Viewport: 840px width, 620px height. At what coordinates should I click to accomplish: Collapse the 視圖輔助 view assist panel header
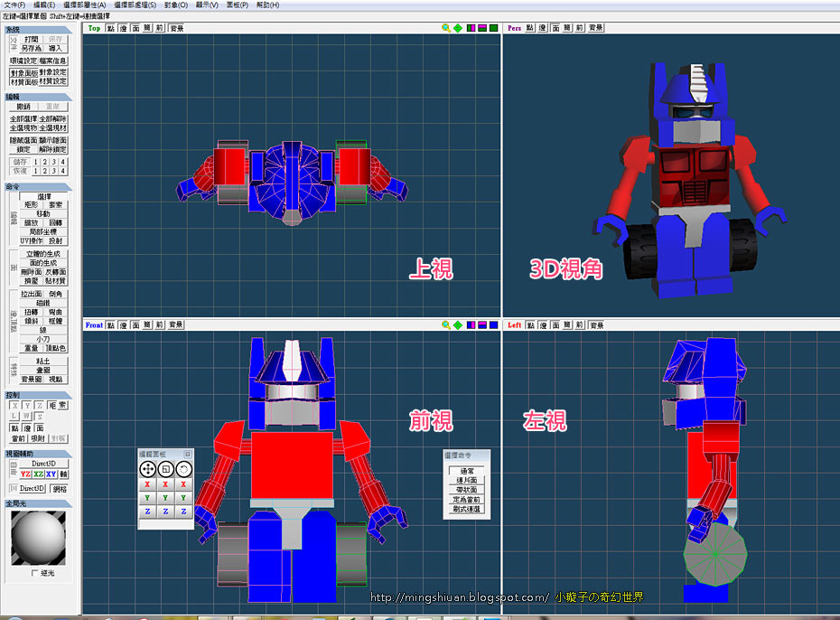(38, 454)
